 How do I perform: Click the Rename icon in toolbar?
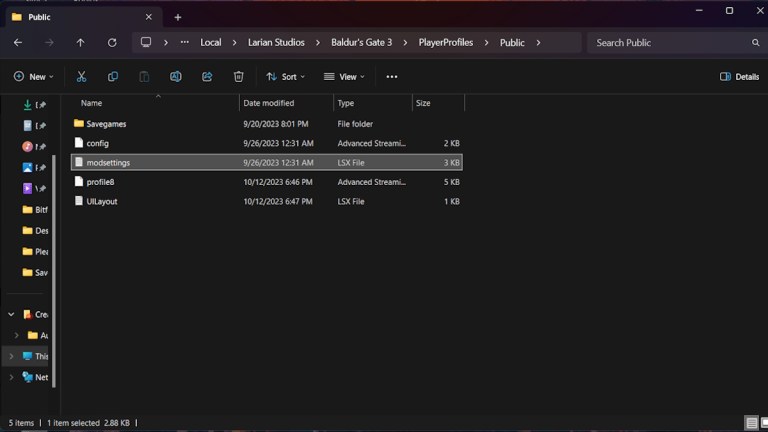tap(176, 77)
